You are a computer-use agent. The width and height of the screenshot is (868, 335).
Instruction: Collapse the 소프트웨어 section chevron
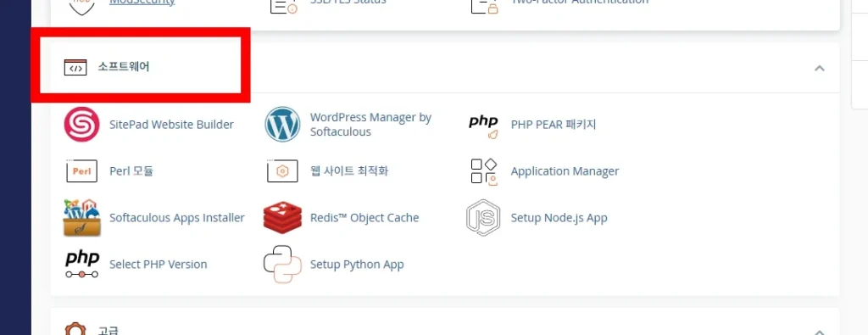click(820, 68)
